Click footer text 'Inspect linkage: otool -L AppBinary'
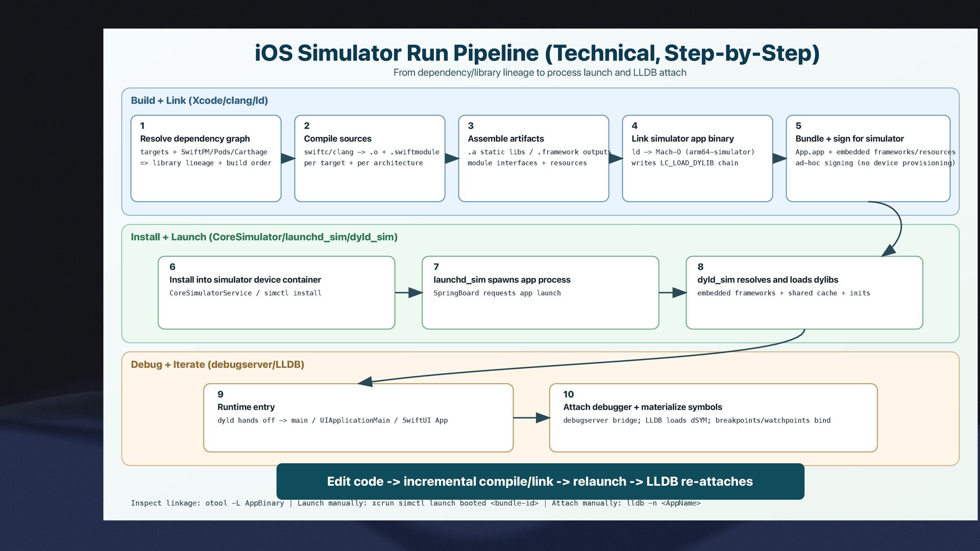980x551 pixels. (x=207, y=503)
